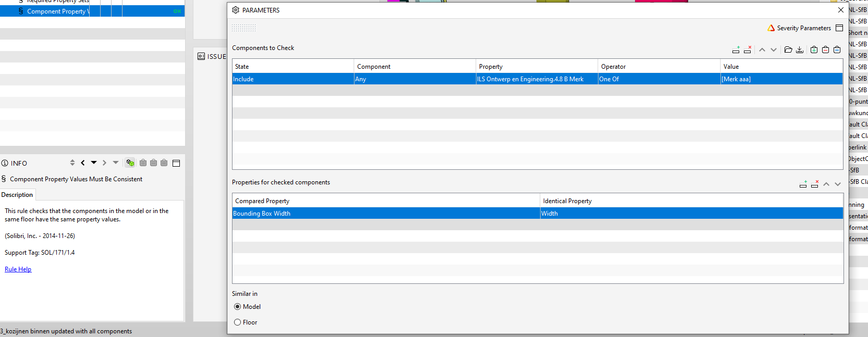
Task: Select the Bounding Box Width cell
Action: [386, 214]
